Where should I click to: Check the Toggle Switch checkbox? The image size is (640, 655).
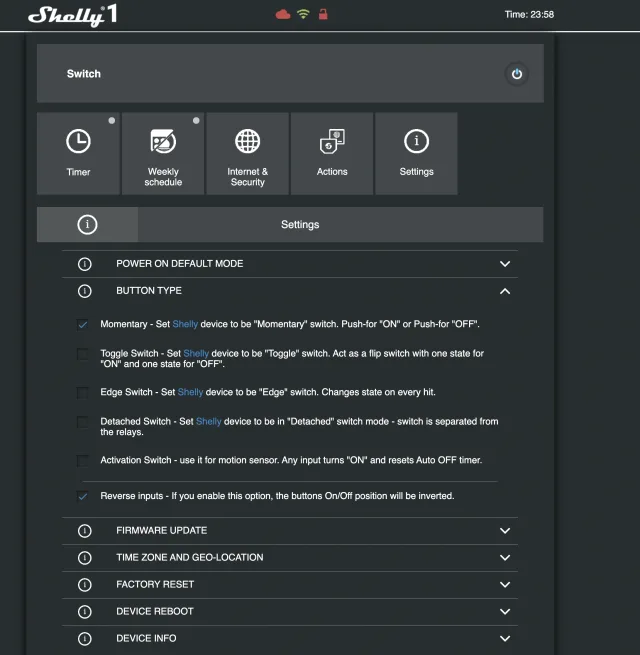[x=83, y=354]
